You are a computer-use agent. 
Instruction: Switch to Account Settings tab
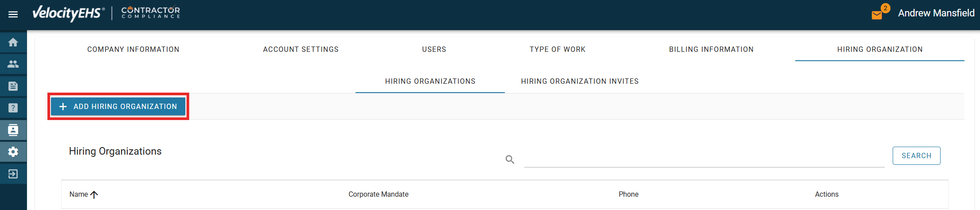tap(301, 49)
